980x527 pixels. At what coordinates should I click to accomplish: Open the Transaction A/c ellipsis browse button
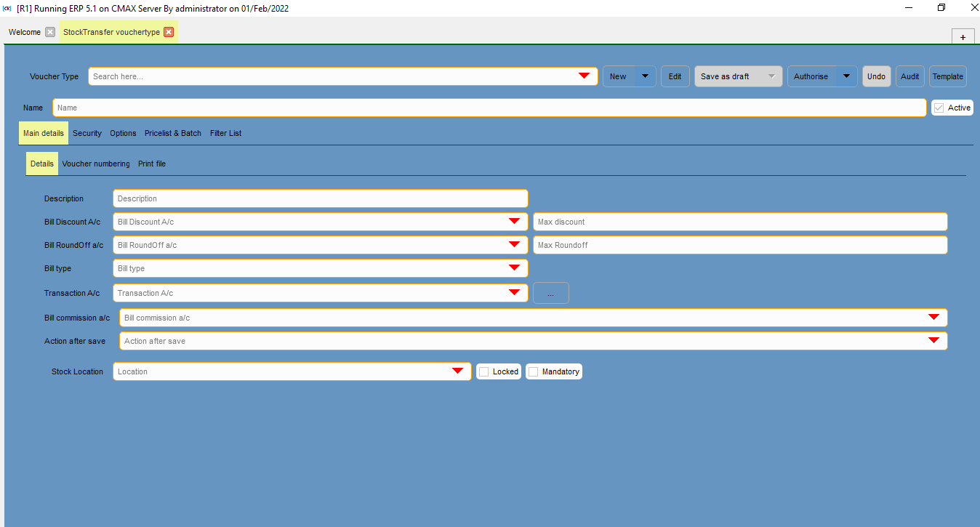click(x=550, y=293)
